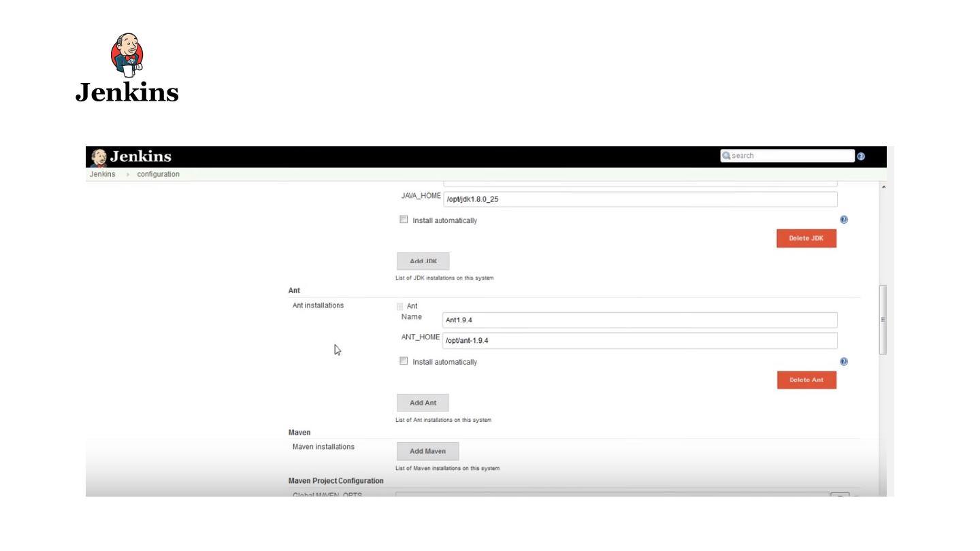The image size is (980, 551).
Task: Click the JAVA_HOME label
Action: pos(421,196)
